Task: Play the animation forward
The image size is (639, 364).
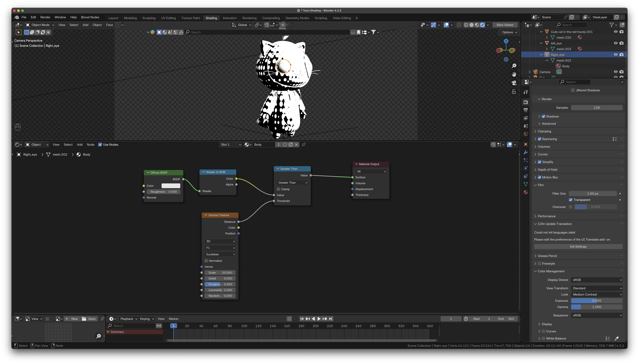Action: 319,319
